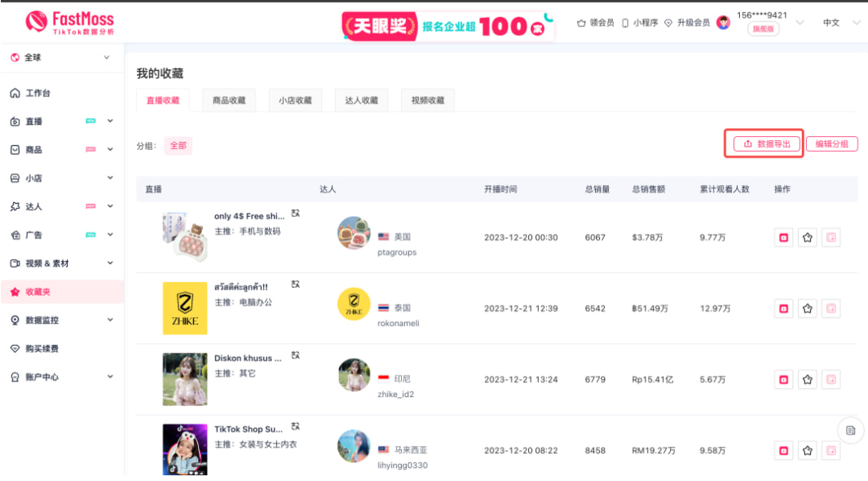Switch to the 达人收藏 tab
Image resolution: width=868 pixels, height=481 pixels.
coord(361,100)
